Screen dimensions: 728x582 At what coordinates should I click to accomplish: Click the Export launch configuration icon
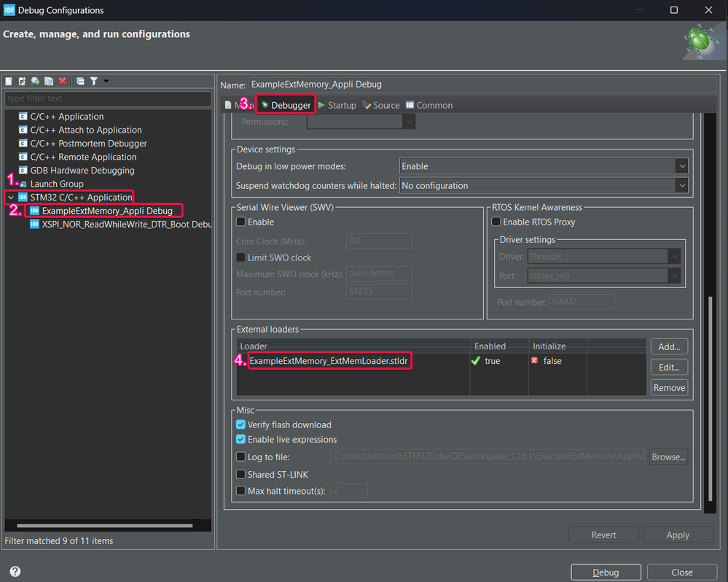point(35,81)
